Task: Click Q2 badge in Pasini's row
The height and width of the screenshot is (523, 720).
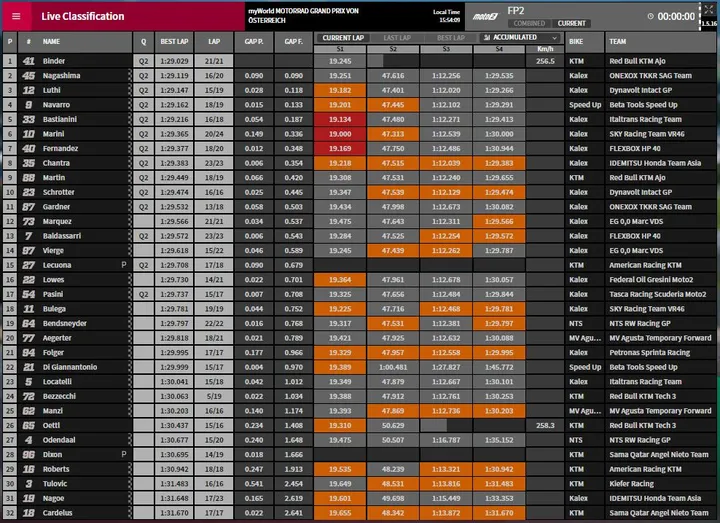Action: (x=143, y=294)
